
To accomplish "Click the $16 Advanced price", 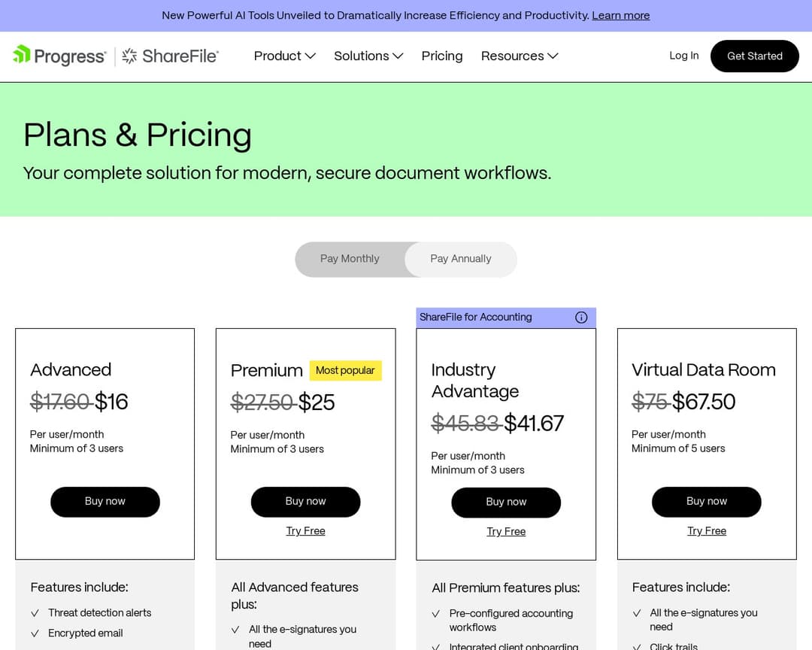I will click(x=111, y=402).
